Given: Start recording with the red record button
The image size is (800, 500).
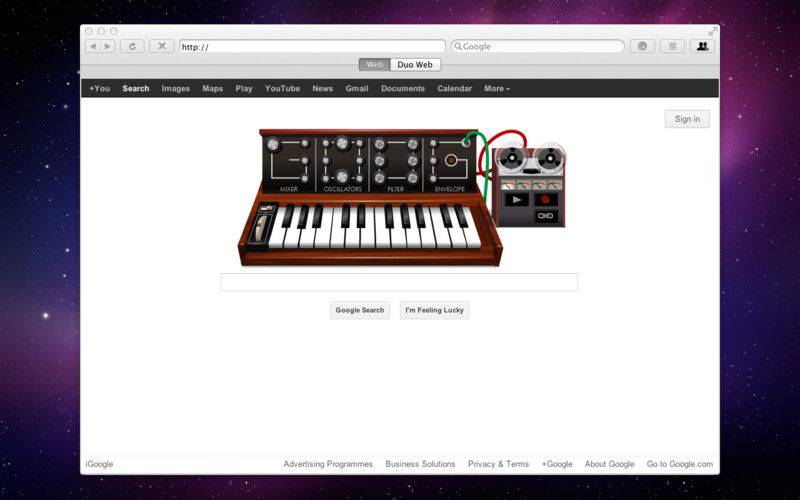Looking at the screenshot, I should click(x=545, y=199).
